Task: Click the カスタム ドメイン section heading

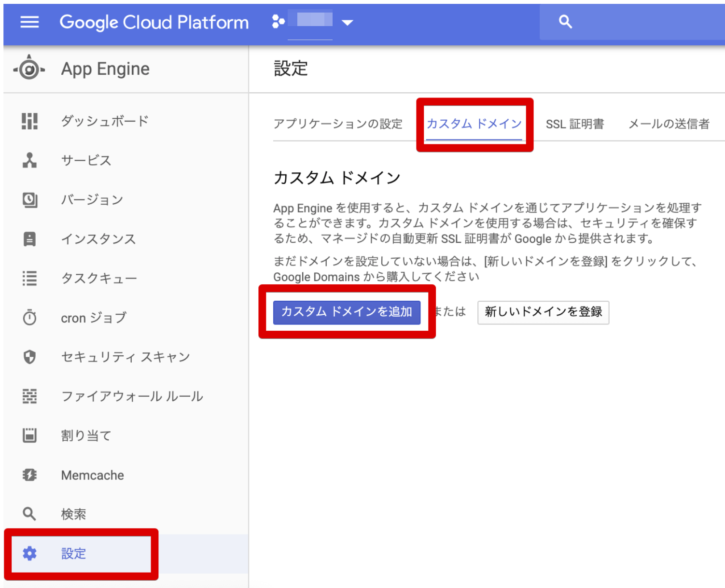Action: coord(337,178)
